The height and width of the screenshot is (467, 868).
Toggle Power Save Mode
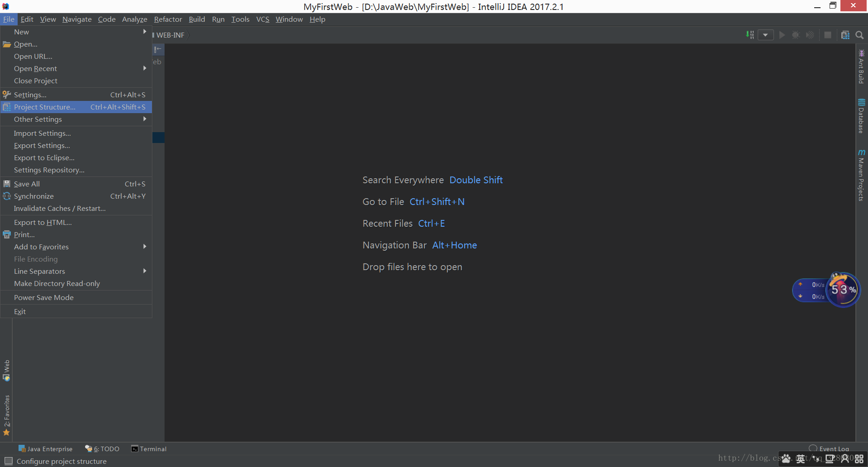(76, 297)
